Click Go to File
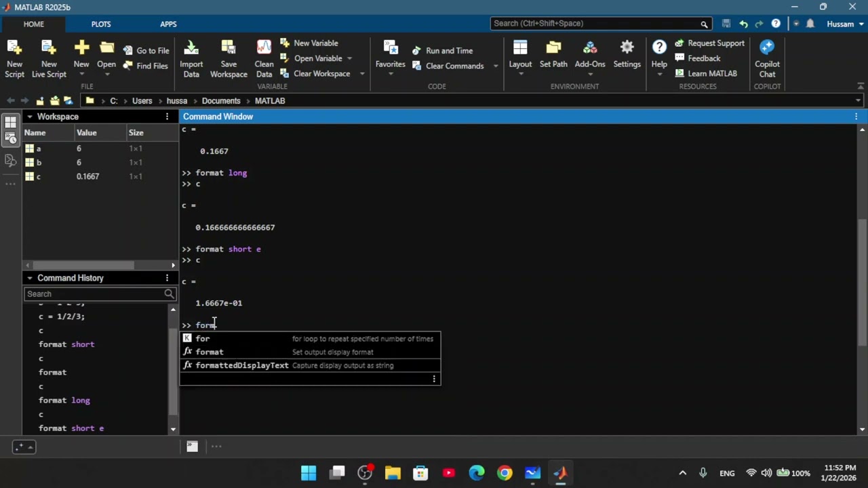Screen dimensions: 868x488 click(146, 50)
